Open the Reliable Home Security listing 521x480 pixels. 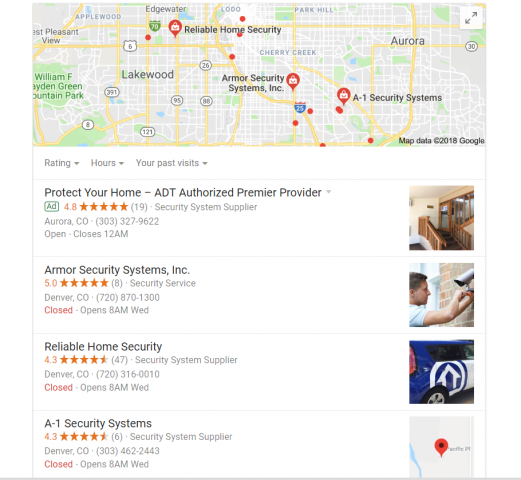coord(103,347)
